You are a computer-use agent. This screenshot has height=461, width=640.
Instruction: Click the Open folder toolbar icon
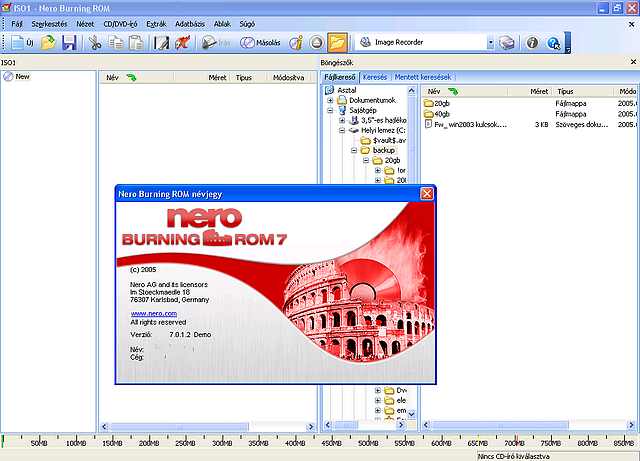click(x=48, y=43)
